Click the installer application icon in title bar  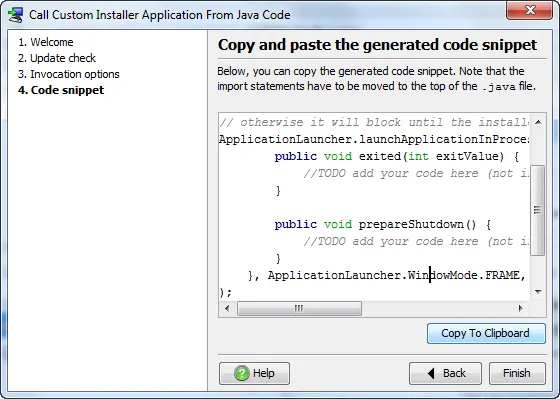click(15, 15)
